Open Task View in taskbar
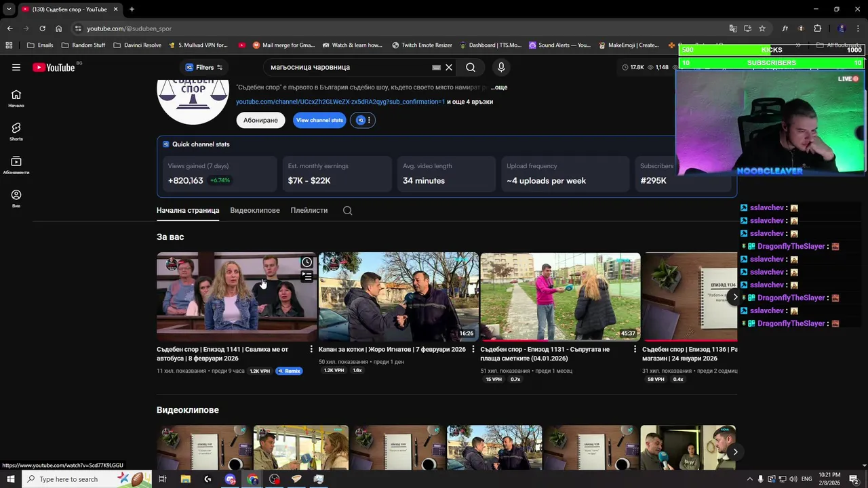Viewport: 868px width, 488px height. click(x=162, y=479)
